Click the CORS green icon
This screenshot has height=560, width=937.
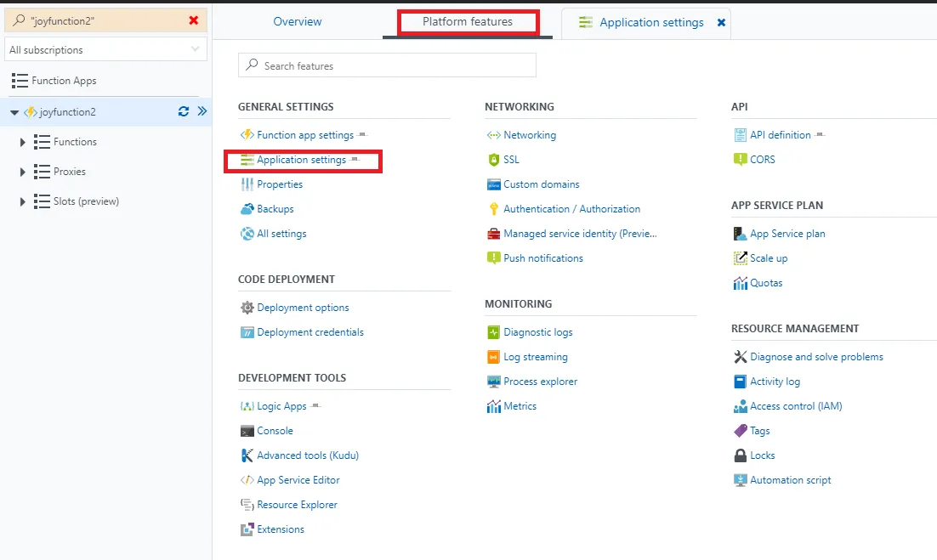pos(740,160)
